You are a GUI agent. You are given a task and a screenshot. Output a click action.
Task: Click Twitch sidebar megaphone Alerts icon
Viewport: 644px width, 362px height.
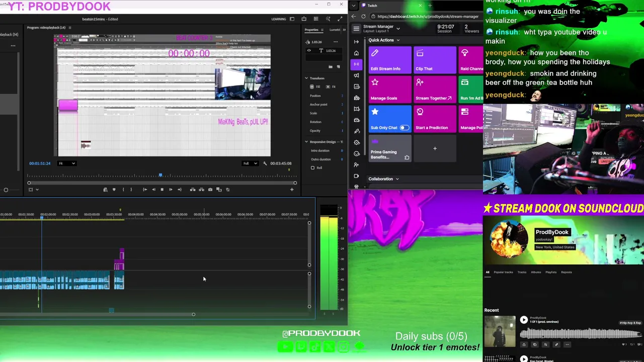click(x=356, y=75)
